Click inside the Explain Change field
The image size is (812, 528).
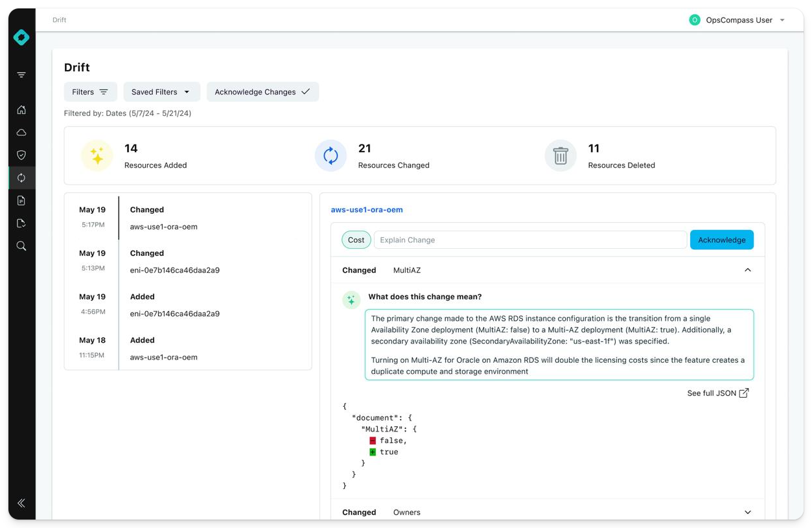pyautogui.click(x=531, y=240)
